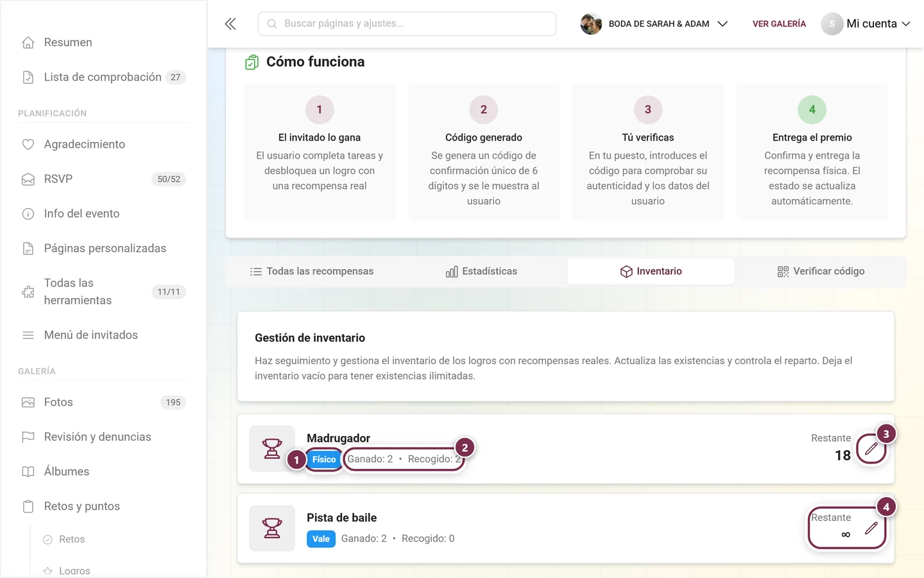924x578 pixels.
Task: Select the Inventario tab
Action: [x=651, y=272]
